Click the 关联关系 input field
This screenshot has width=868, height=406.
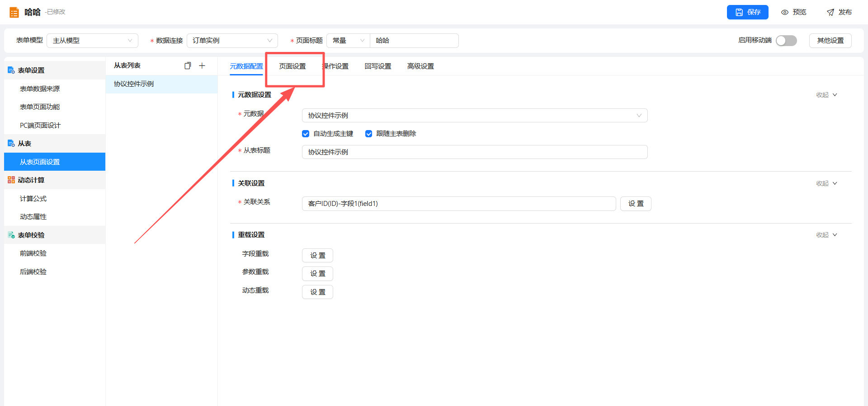pos(459,204)
